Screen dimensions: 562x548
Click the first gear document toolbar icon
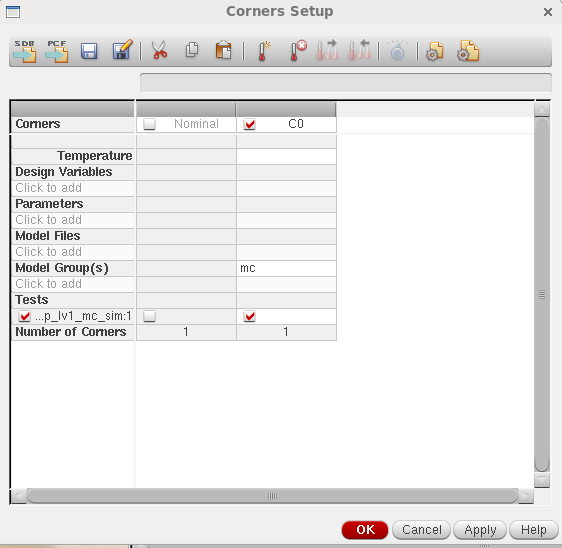[x=434, y=52]
